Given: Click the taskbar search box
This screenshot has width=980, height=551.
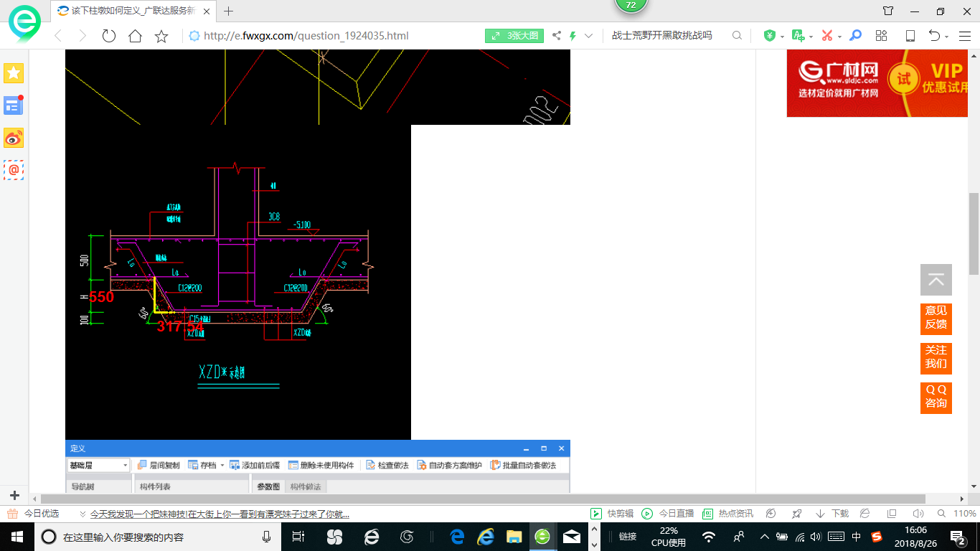Looking at the screenshot, I should pyautogui.click(x=158, y=537).
